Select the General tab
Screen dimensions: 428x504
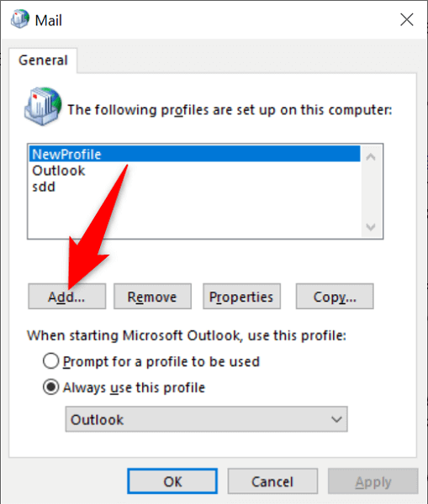point(43,60)
